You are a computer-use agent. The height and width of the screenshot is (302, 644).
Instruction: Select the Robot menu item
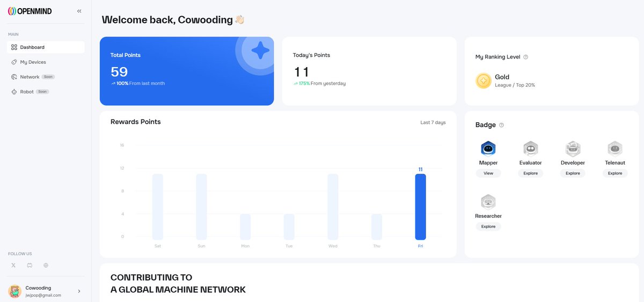[46, 92]
